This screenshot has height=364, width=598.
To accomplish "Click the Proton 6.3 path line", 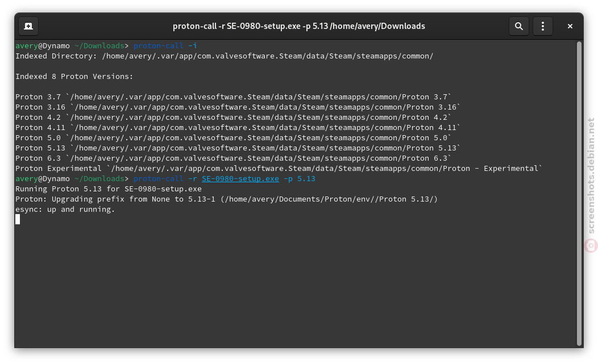I will (233, 158).
